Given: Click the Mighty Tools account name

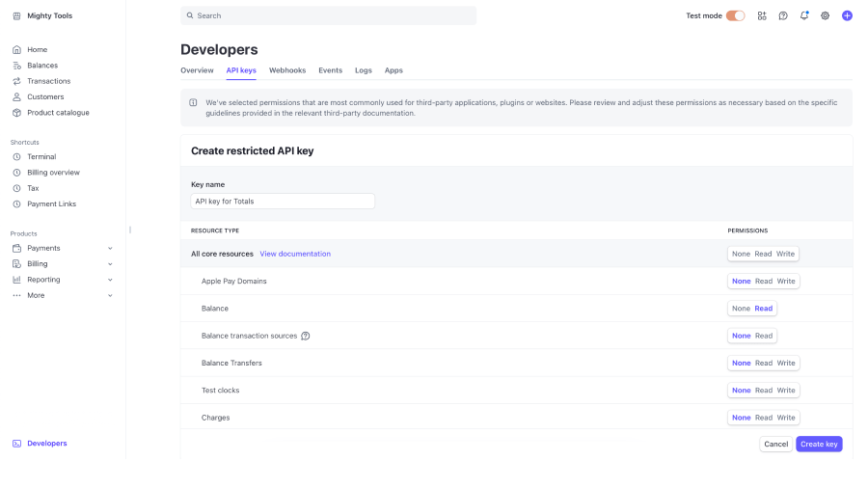Looking at the screenshot, I should pos(50,16).
